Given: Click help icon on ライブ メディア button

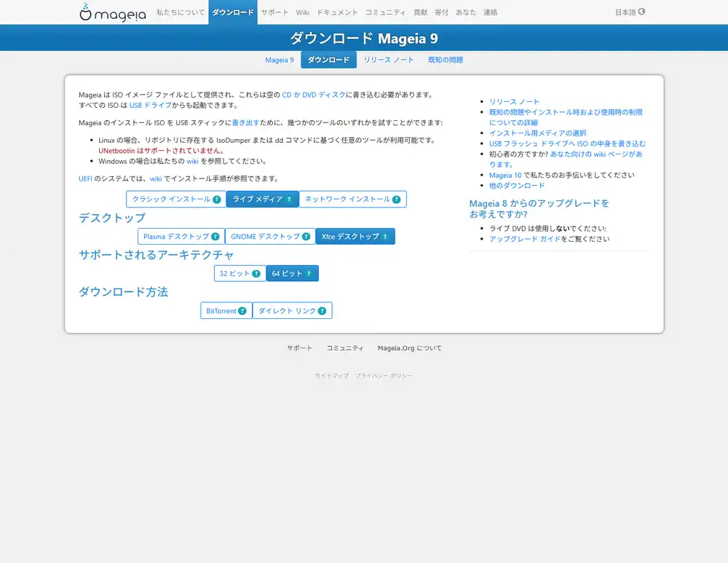Looking at the screenshot, I should click(289, 200).
